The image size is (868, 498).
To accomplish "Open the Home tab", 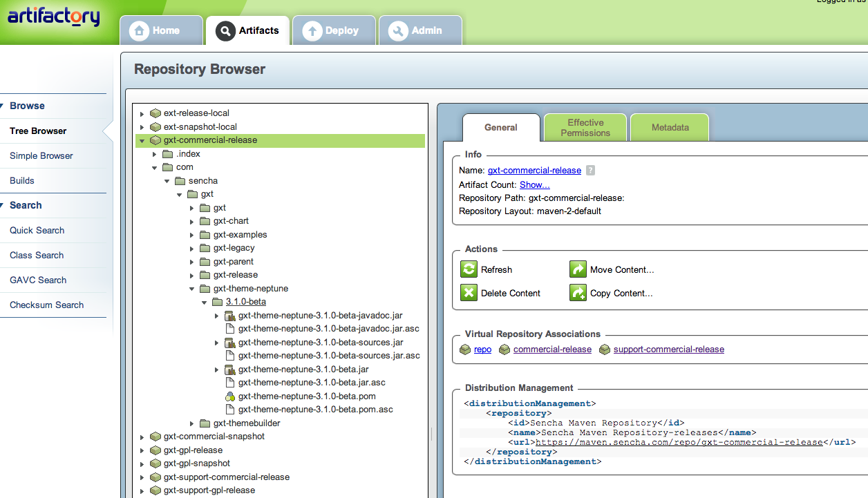I will click(x=162, y=30).
